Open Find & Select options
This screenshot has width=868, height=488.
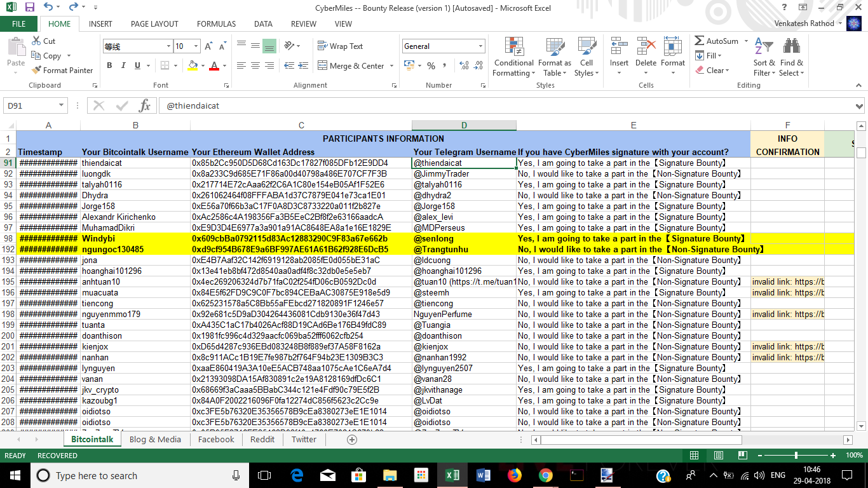click(x=792, y=57)
